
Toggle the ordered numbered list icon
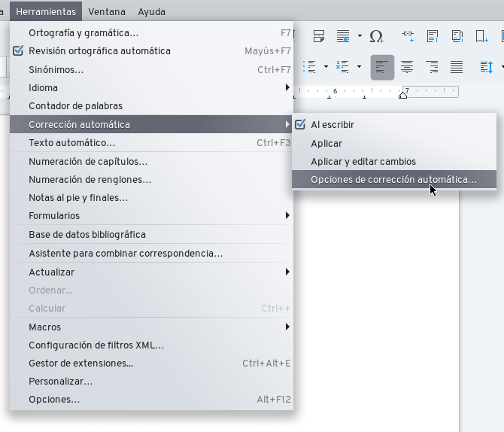(x=342, y=67)
